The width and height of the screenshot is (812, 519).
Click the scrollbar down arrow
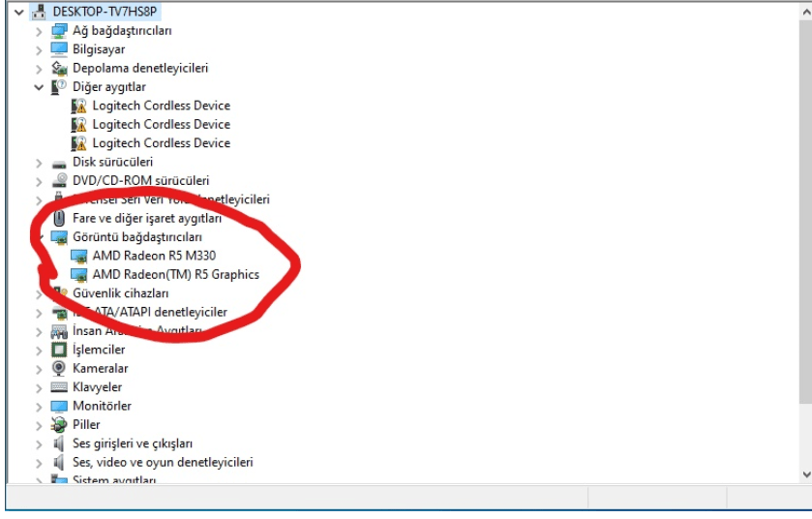point(806,473)
